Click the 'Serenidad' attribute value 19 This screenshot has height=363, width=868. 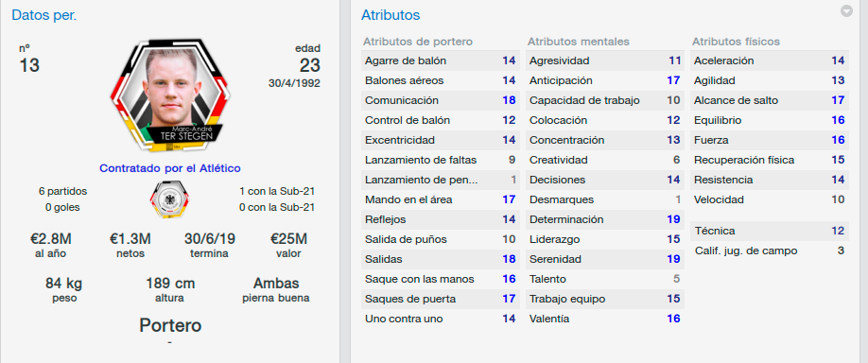coord(673,260)
